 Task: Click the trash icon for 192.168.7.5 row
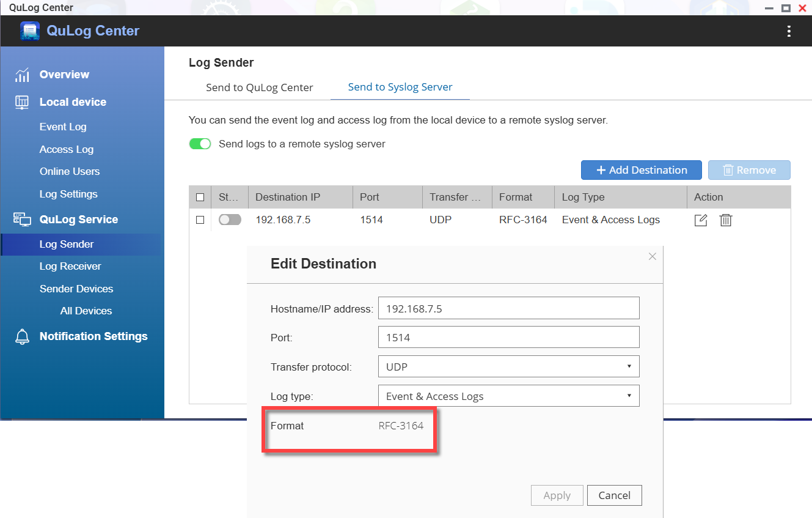click(725, 220)
